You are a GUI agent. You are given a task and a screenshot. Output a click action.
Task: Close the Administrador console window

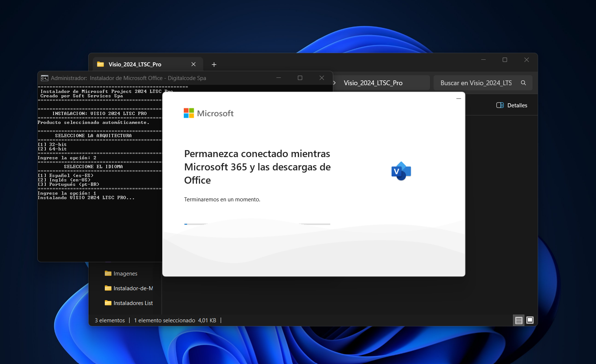pos(322,78)
